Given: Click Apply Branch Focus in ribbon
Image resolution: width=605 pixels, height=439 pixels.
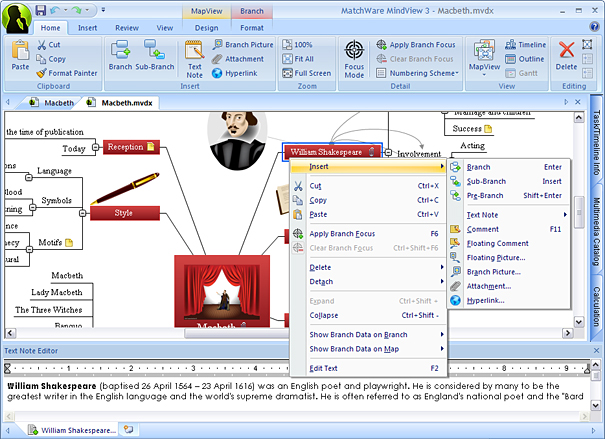Looking at the screenshot, I should [416, 45].
